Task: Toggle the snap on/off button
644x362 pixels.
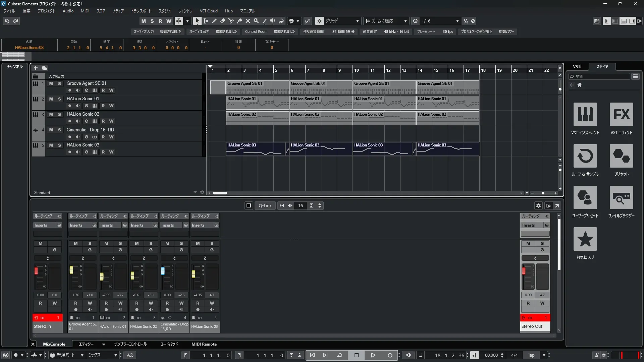Action: point(319,21)
